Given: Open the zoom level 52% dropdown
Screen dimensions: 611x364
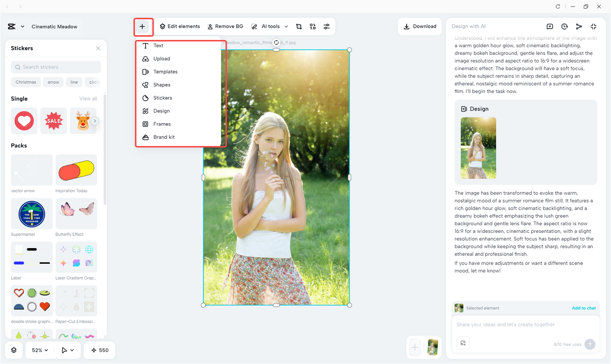Looking at the screenshot, I should tap(39, 350).
